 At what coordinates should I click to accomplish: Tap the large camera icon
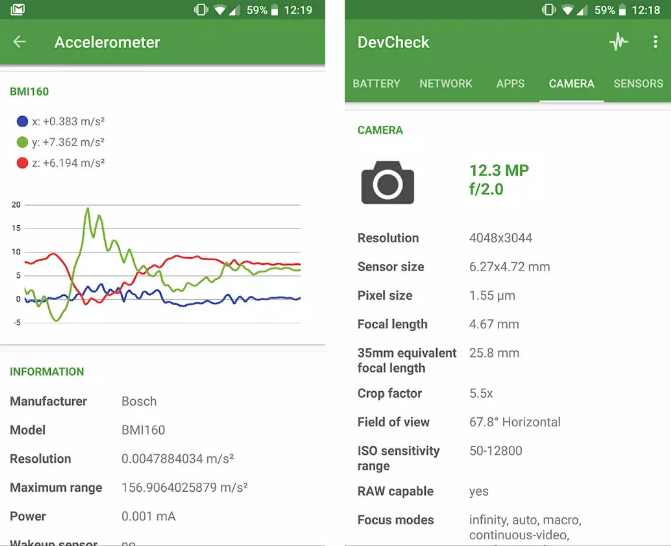coord(387,182)
